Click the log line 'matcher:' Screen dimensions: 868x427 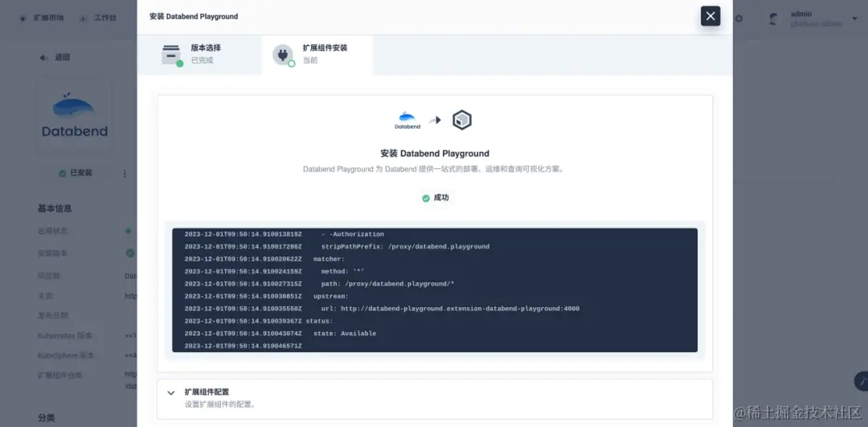pos(264,259)
